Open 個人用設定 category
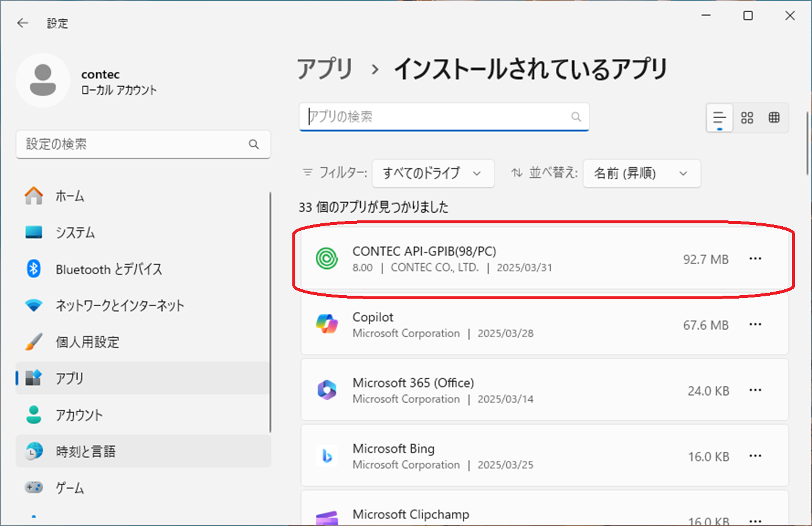The width and height of the screenshot is (812, 526). (x=143, y=342)
